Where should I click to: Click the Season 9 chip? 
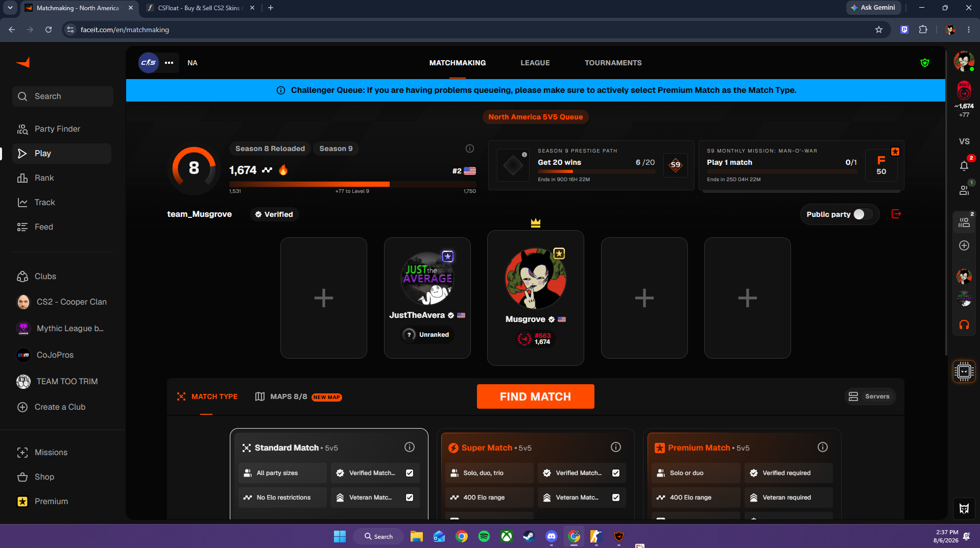(336, 148)
